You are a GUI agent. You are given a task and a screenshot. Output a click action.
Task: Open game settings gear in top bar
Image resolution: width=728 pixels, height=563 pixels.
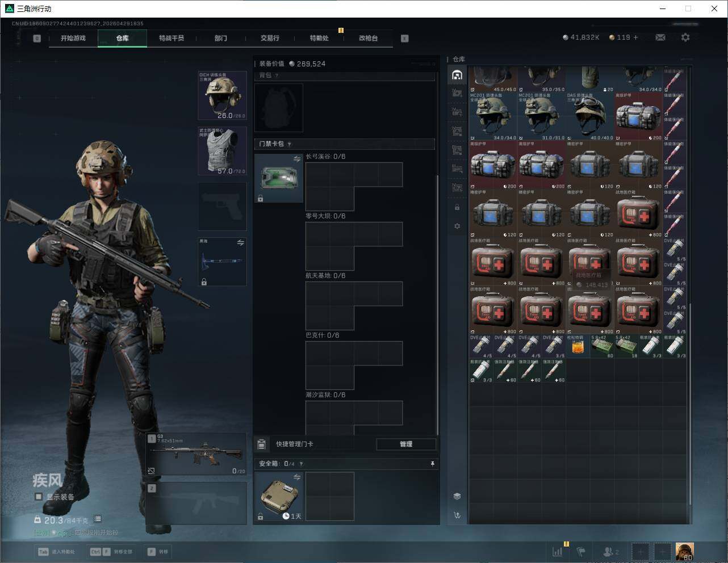[x=685, y=37]
